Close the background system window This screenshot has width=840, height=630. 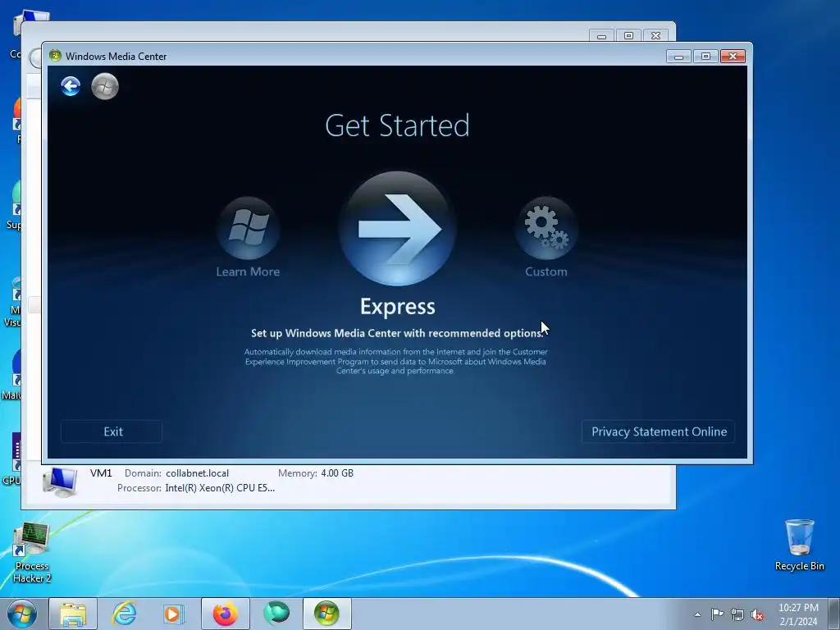(655, 35)
